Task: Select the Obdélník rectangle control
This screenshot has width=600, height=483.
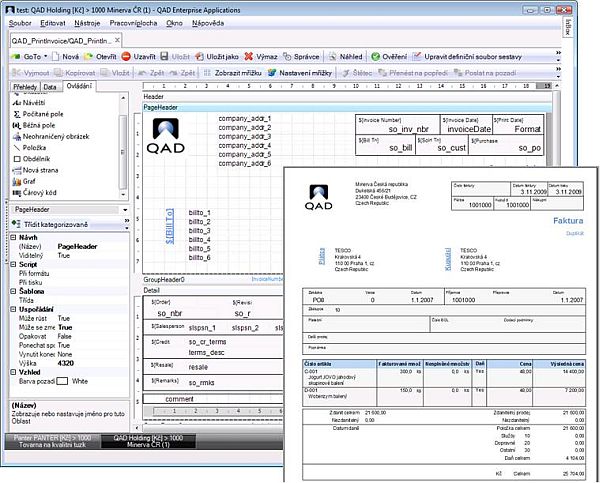Action: pyautogui.click(x=32, y=159)
